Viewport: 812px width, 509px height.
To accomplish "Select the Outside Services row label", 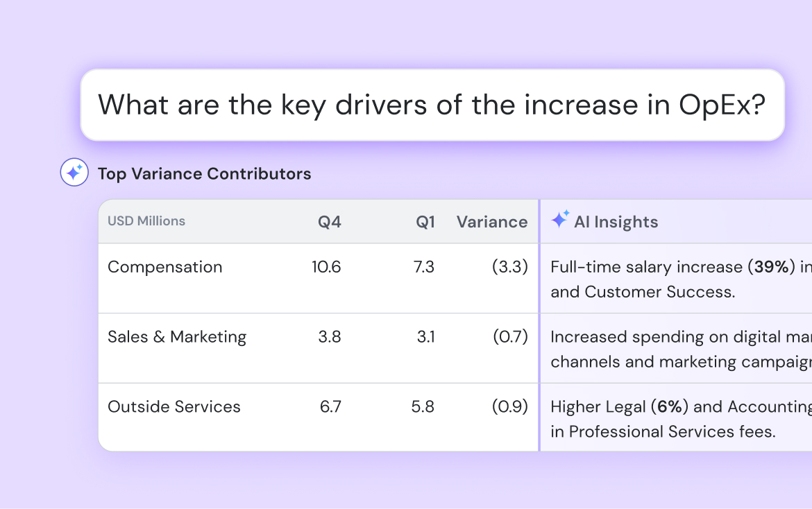I will click(174, 407).
